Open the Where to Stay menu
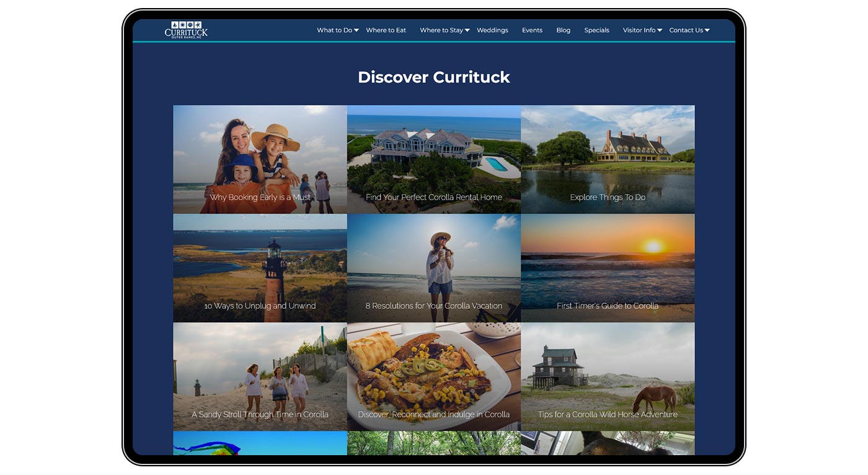The width and height of the screenshot is (868, 475). [x=441, y=30]
